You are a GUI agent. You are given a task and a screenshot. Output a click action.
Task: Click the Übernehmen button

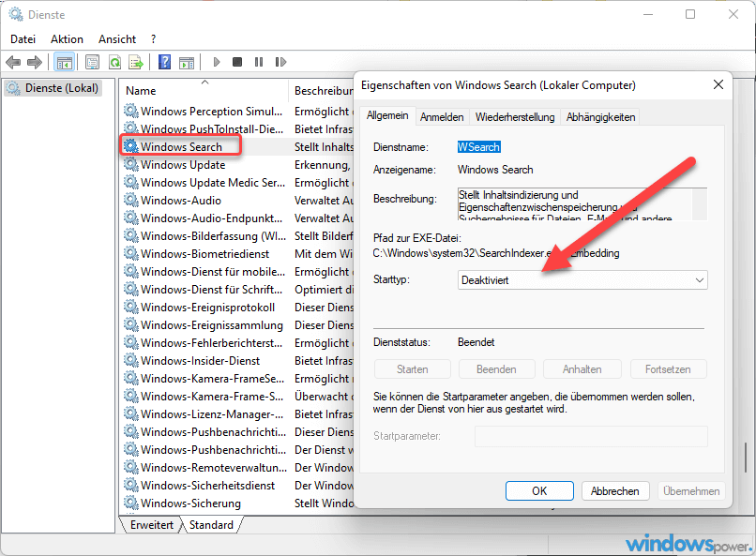[691, 491]
